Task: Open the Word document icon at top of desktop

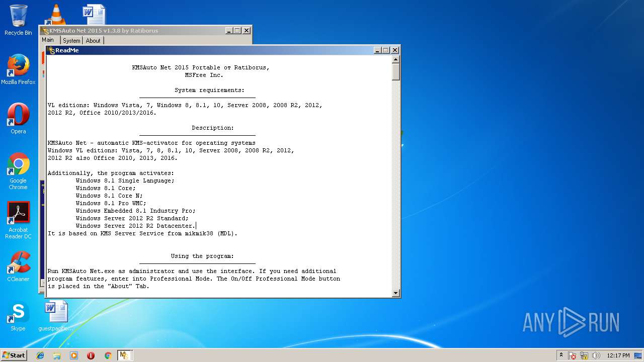Action: point(94,14)
